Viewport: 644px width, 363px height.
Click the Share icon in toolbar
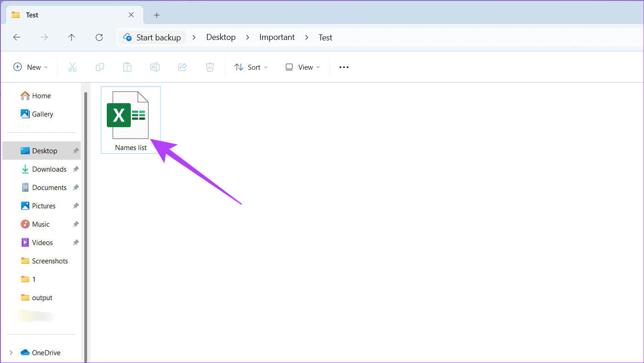point(182,67)
